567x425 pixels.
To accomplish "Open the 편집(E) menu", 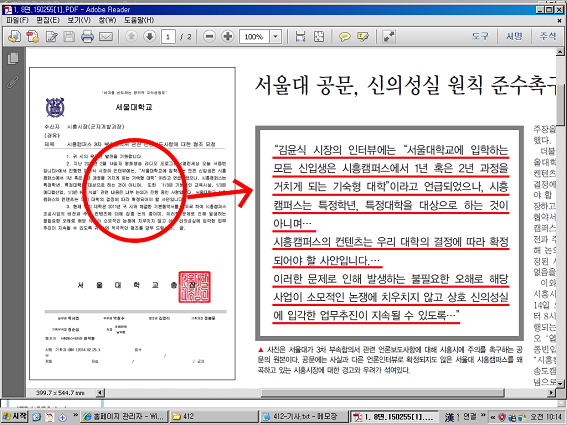I will point(48,20).
